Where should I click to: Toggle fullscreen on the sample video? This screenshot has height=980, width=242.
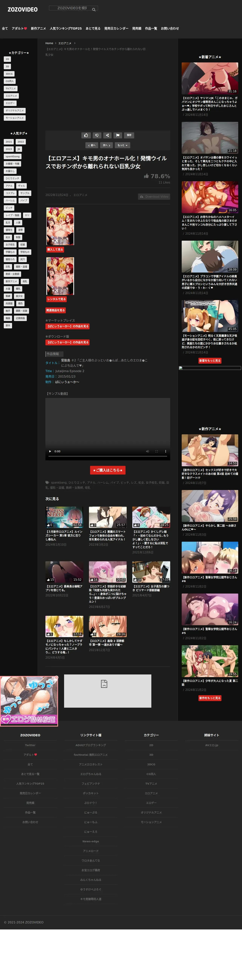pyautogui.click(x=156, y=451)
